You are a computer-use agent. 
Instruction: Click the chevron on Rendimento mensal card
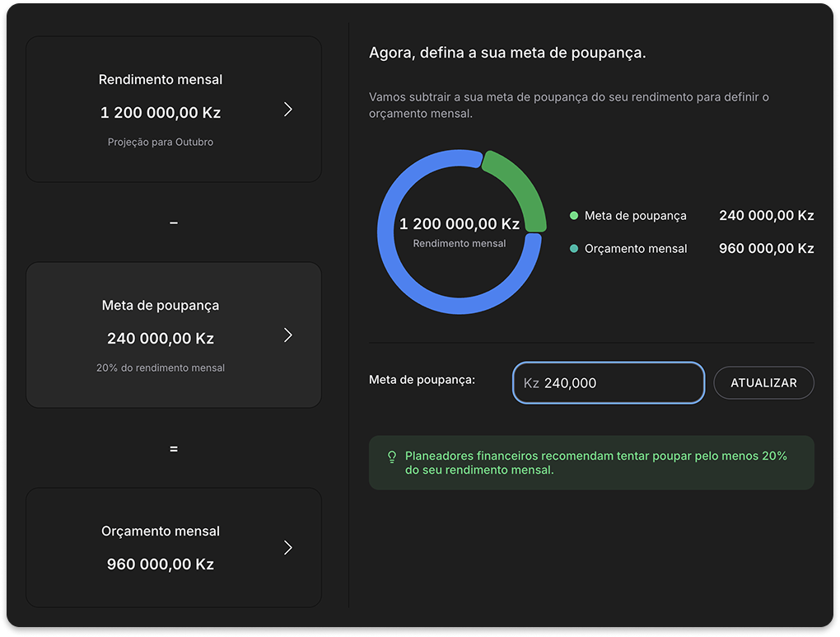pyautogui.click(x=287, y=110)
